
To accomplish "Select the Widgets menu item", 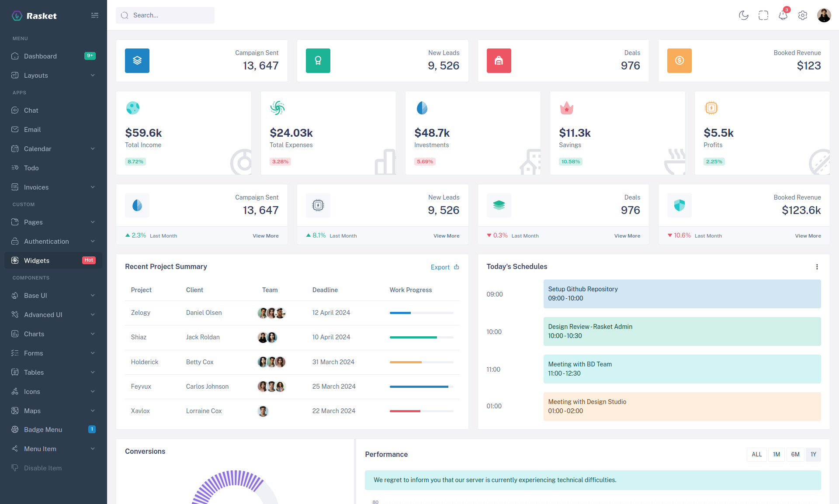I will pyautogui.click(x=53, y=260).
